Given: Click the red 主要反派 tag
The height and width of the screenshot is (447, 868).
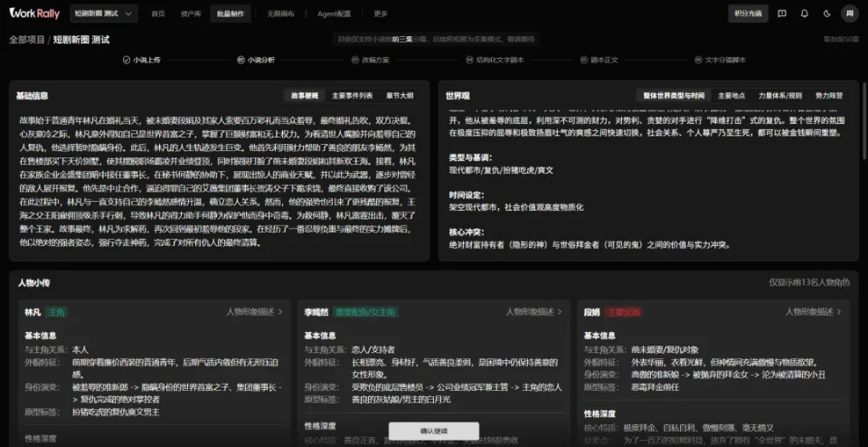Looking at the screenshot, I should pos(623,312).
